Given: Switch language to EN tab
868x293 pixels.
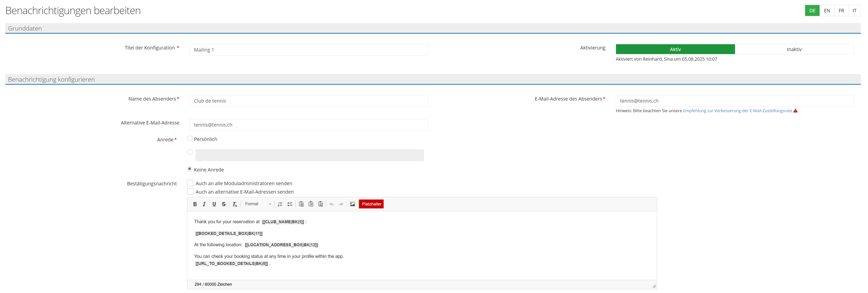Looking at the screenshot, I should point(827,11).
